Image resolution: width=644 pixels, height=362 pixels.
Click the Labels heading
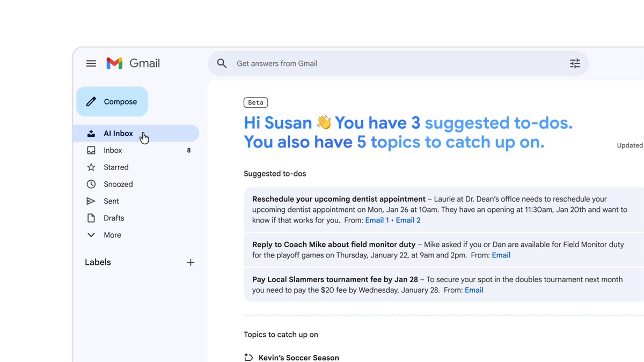[98, 262]
